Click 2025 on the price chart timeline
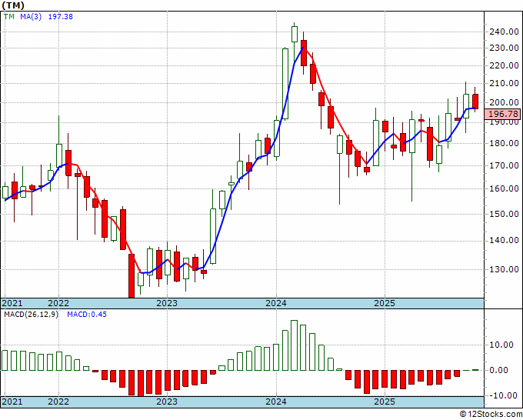 point(385,303)
